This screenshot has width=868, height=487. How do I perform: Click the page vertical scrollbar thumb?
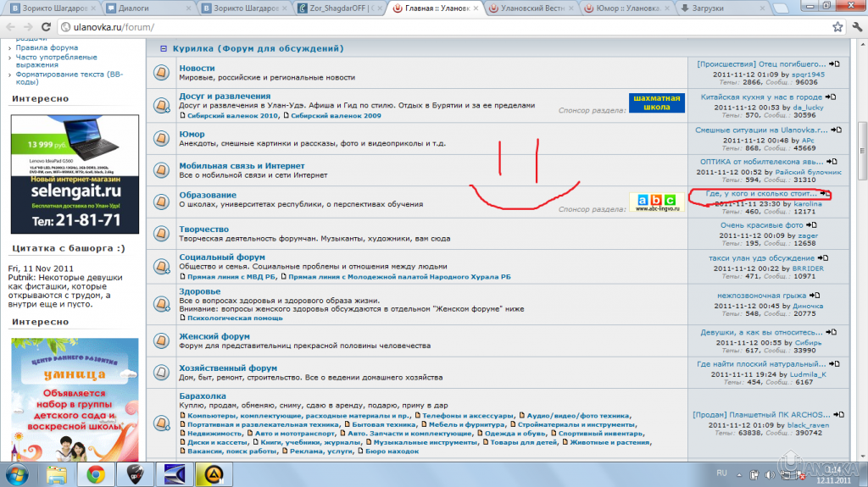(x=862, y=151)
